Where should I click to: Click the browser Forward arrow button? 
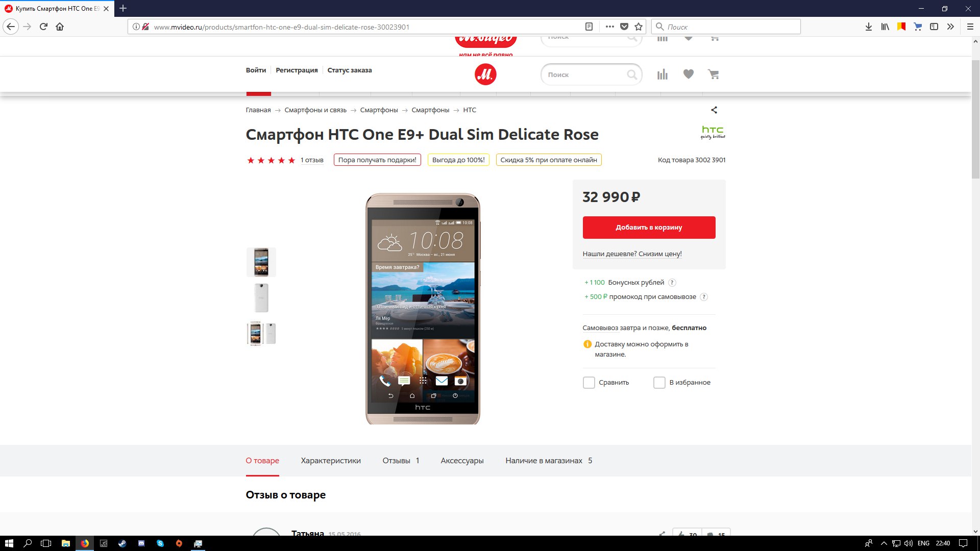pos(28,27)
